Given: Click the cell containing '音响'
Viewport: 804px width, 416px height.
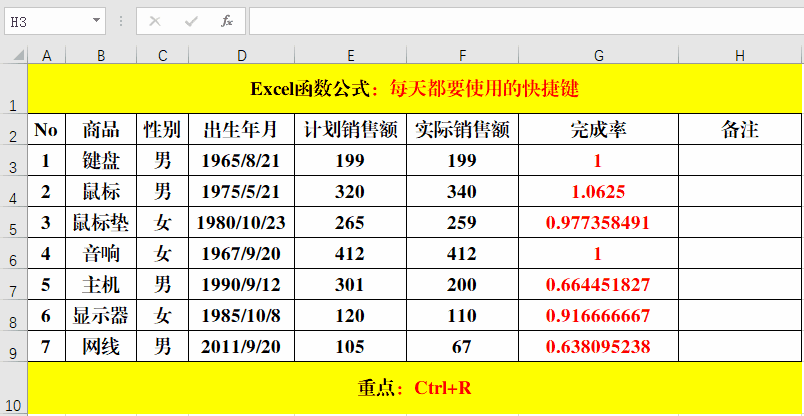Looking at the screenshot, I should (x=101, y=253).
